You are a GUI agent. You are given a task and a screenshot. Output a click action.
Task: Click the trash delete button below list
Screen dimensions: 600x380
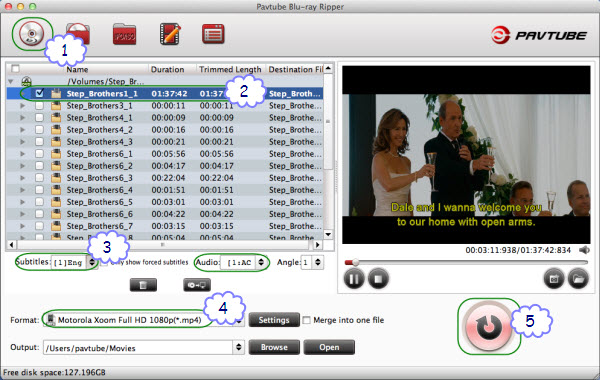pyautogui.click(x=143, y=285)
